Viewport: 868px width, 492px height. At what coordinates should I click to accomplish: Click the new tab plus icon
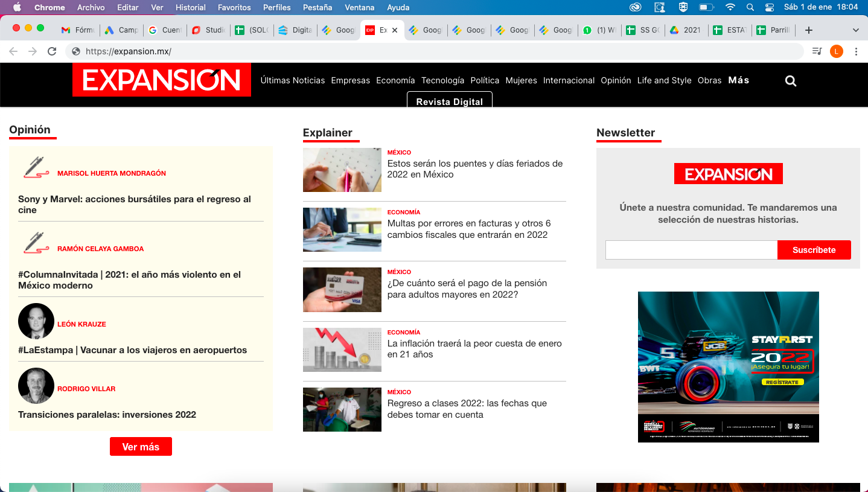click(809, 30)
